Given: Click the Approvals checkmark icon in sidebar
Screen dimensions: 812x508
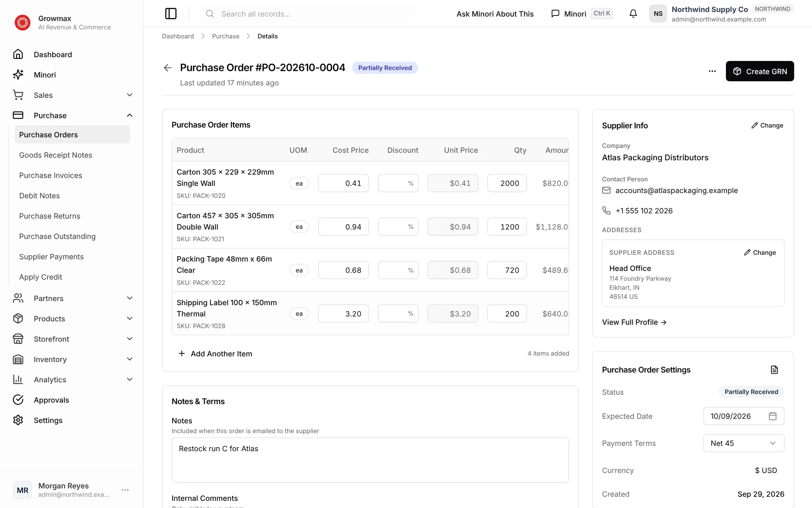Looking at the screenshot, I should tap(18, 400).
